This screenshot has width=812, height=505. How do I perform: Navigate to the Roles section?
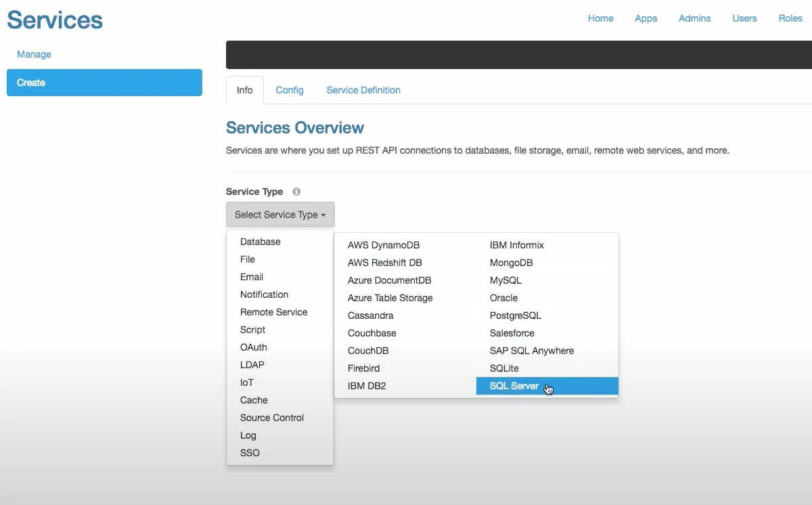click(x=790, y=18)
